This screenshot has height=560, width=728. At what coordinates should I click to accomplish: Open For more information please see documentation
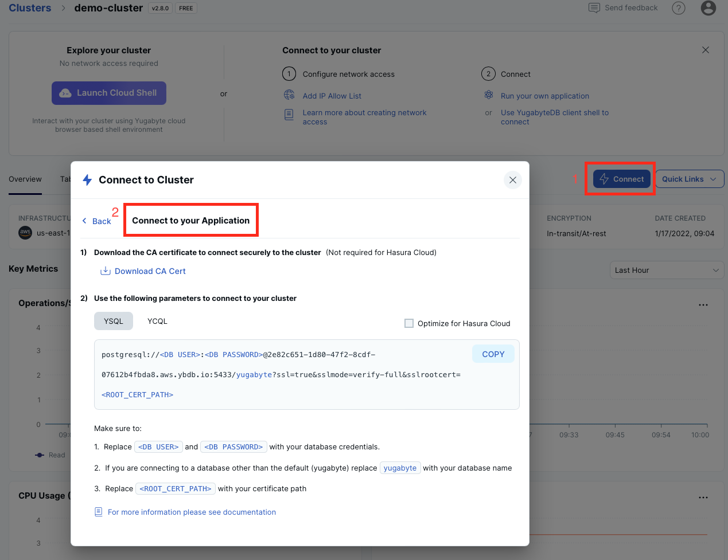tap(192, 512)
